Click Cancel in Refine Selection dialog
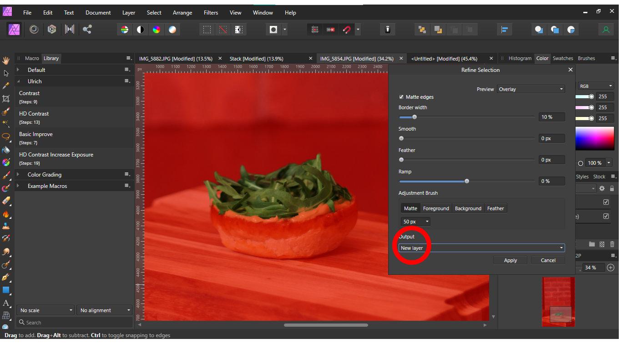 point(548,260)
